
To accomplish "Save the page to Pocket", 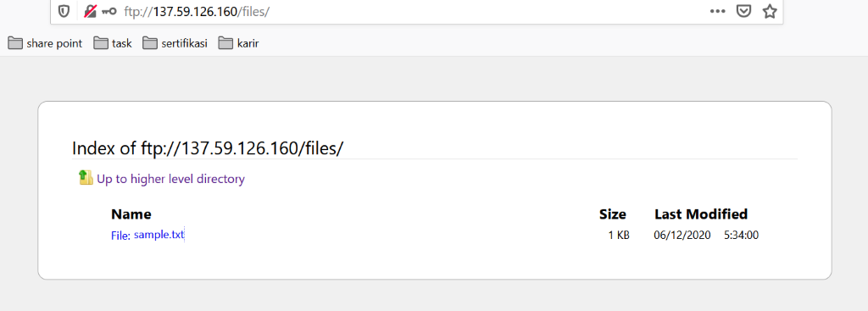I will coord(743,11).
